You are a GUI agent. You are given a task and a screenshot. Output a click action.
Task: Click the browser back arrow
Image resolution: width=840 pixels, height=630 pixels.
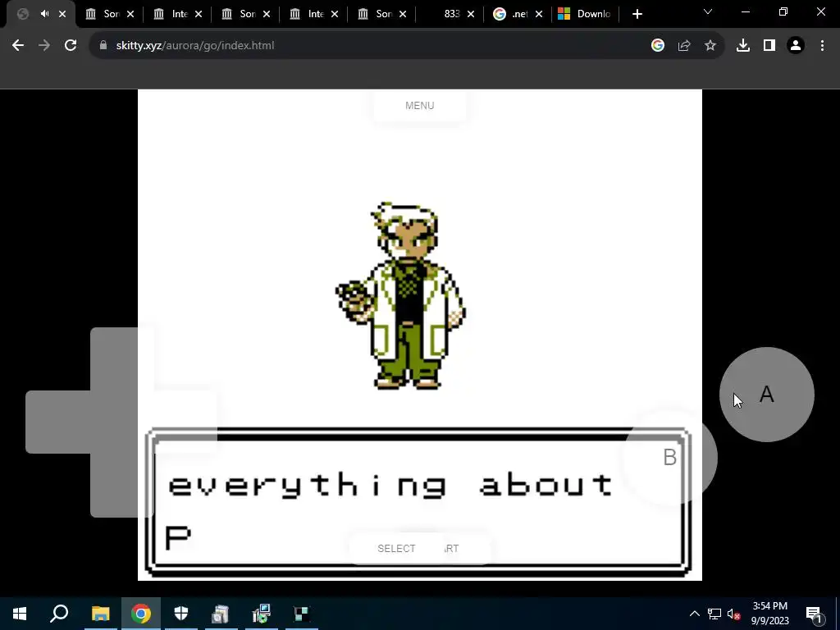tap(18, 46)
